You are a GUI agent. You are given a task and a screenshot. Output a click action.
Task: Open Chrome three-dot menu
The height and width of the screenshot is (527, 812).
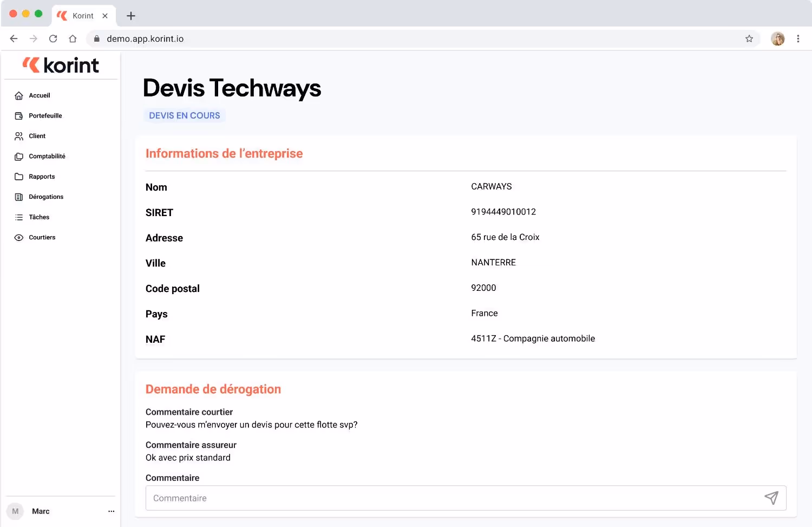point(798,38)
